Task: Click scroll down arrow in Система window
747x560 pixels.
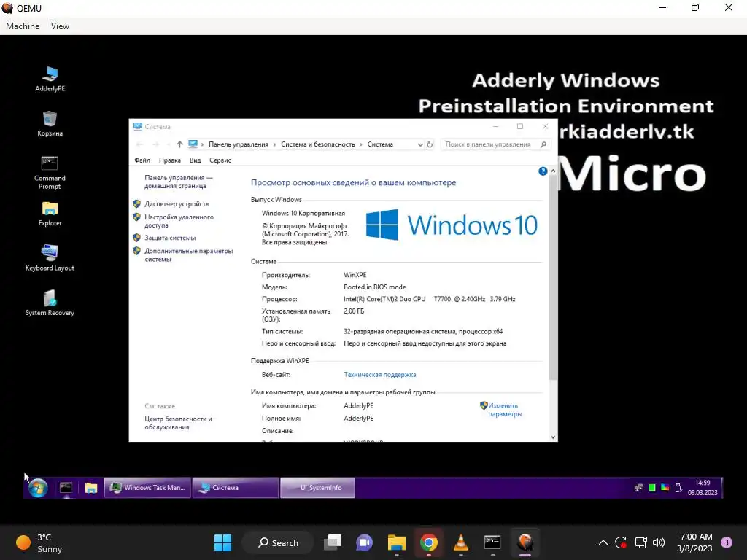Action: [553, 437]
